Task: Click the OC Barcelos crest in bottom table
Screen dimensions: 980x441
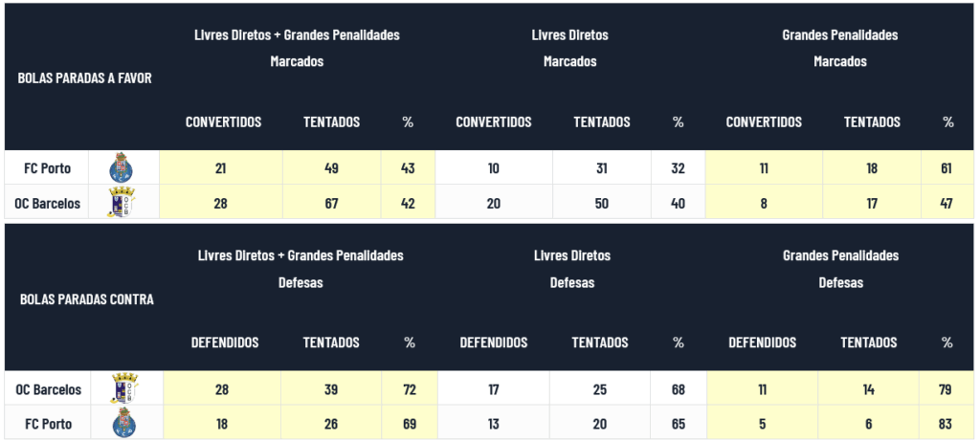Action: tap(124, 388)
